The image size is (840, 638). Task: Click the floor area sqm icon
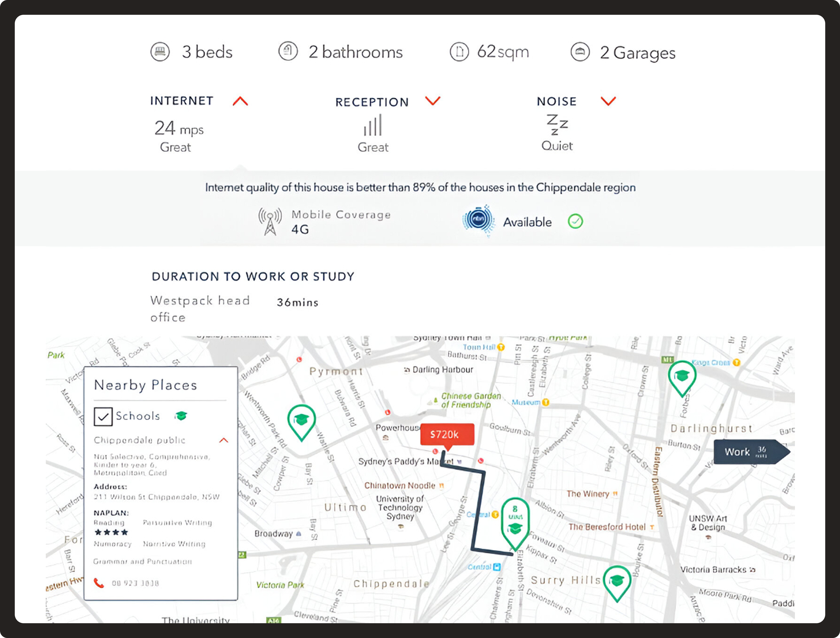click(x=459, y=52)
